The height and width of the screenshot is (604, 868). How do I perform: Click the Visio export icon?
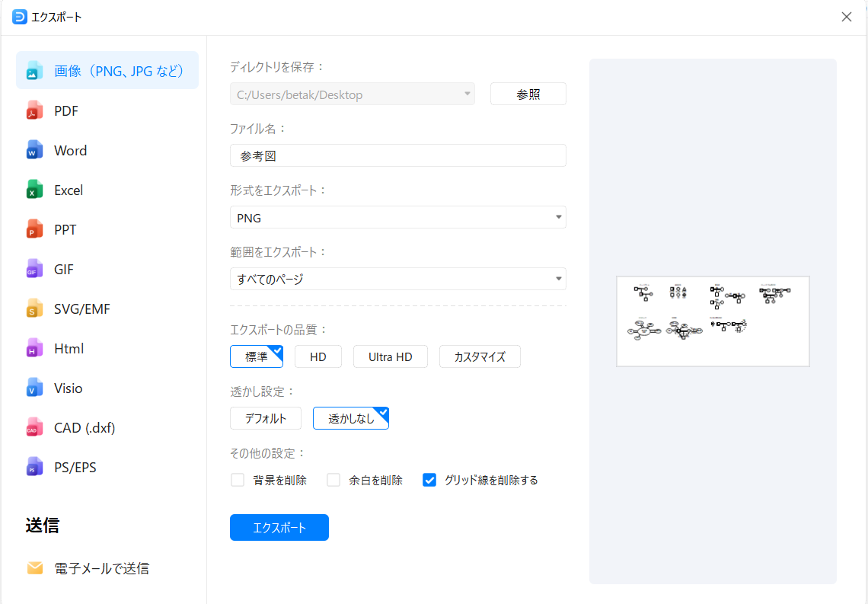tap(34, 388)
